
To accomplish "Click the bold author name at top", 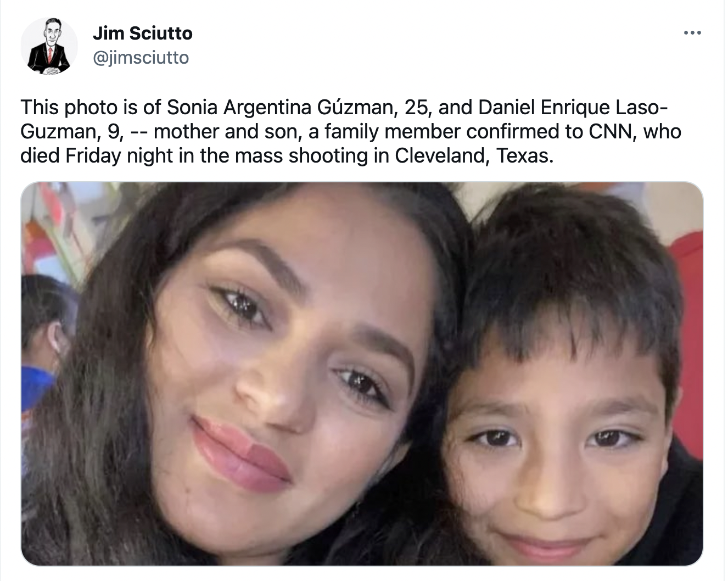I will click(142, 33).
